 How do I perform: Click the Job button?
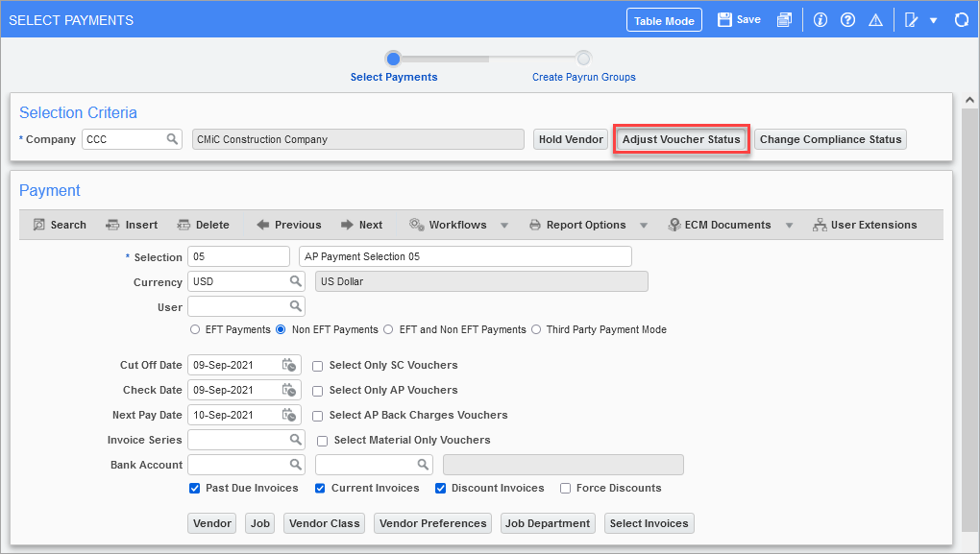click(x=260, y=523)
